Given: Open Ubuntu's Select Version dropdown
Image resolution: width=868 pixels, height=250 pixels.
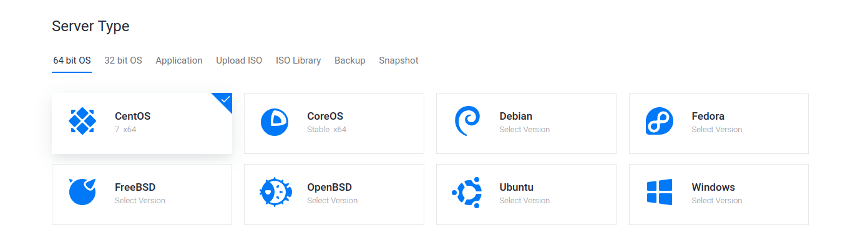Looking at the screenshot, I should (x=524, y=201).
